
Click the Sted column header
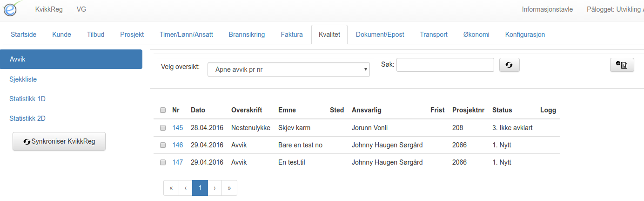[337, 111]
